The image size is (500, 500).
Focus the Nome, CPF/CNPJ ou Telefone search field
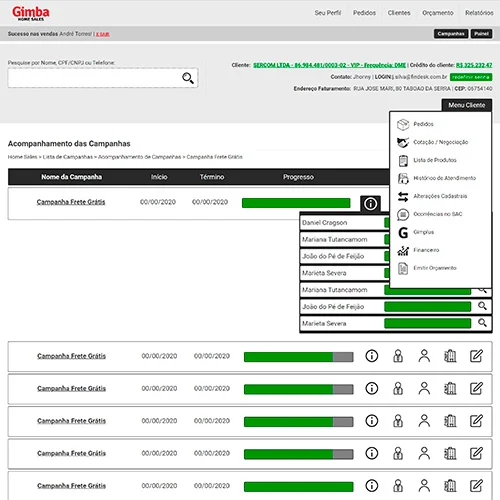[x=103, y=78]
